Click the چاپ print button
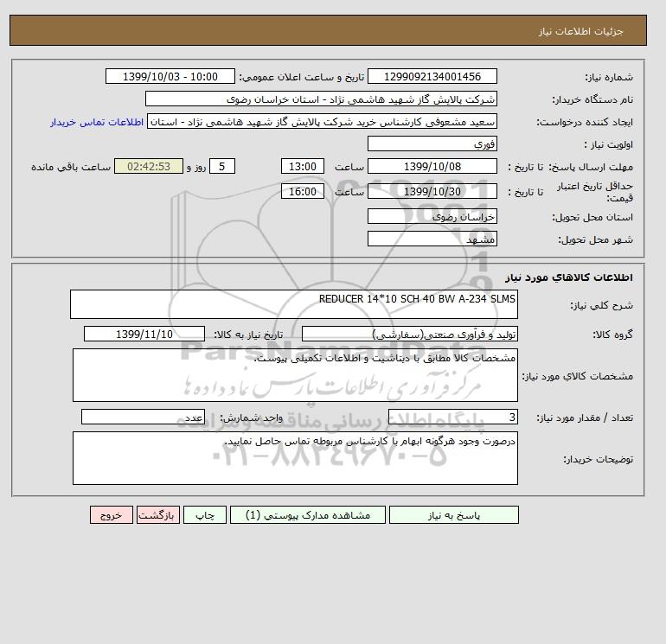The width and height of the screenshot is (666, 644). (205, 514)
